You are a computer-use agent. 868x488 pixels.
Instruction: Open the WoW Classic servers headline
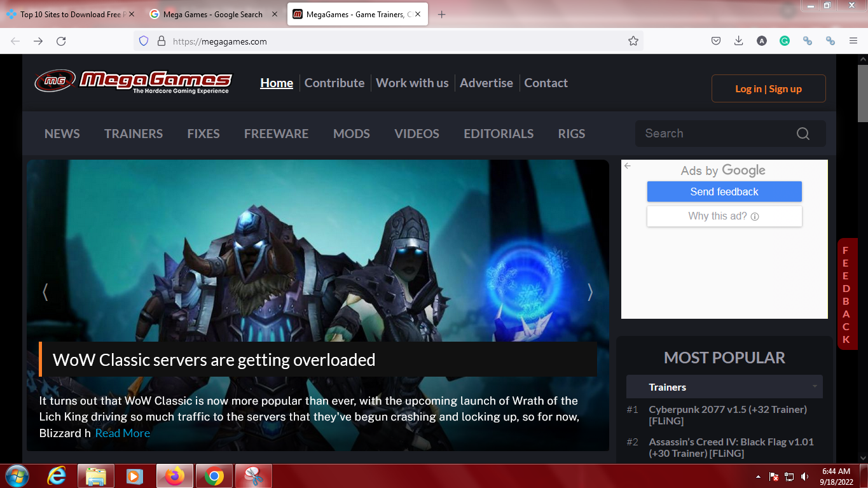point(214,359)
